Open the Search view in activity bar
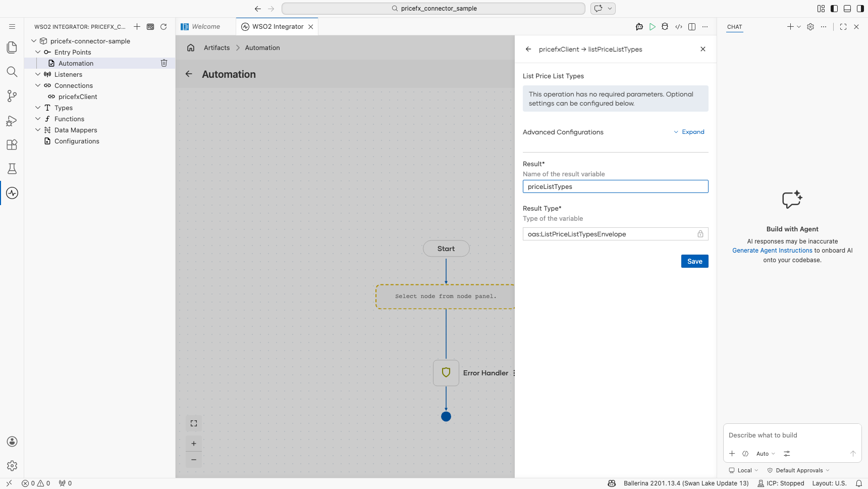Screen dimensions: 868x489 12,72
